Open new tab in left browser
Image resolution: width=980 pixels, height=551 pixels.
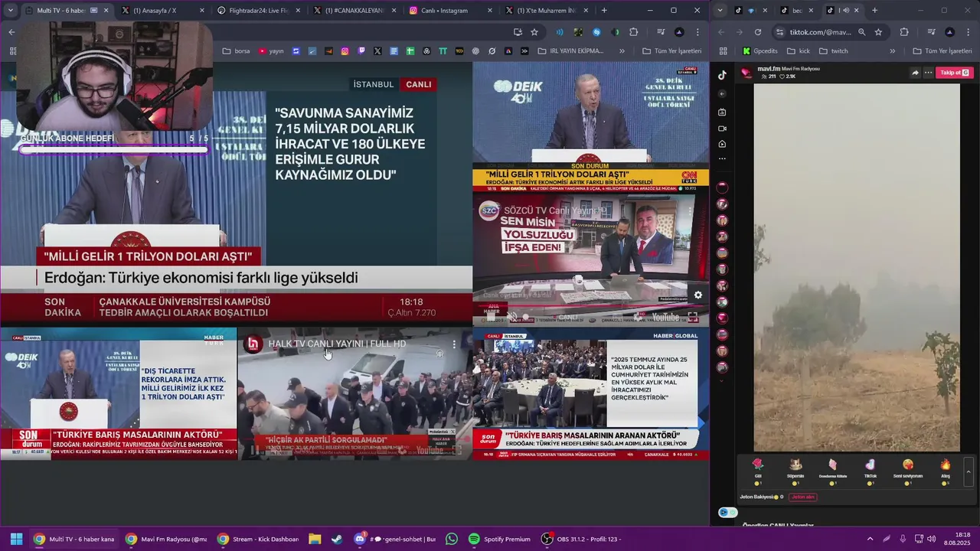(x=604, y=11)
